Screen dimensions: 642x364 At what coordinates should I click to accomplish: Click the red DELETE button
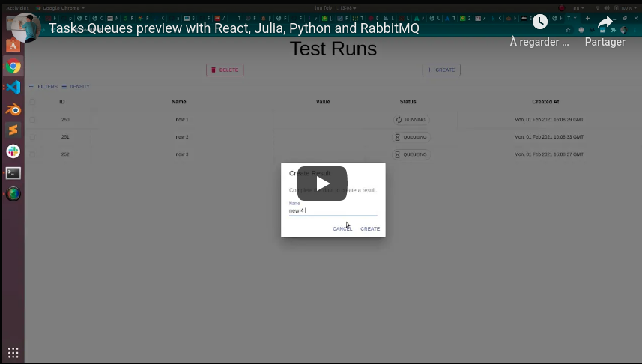[x=225, y=70]
